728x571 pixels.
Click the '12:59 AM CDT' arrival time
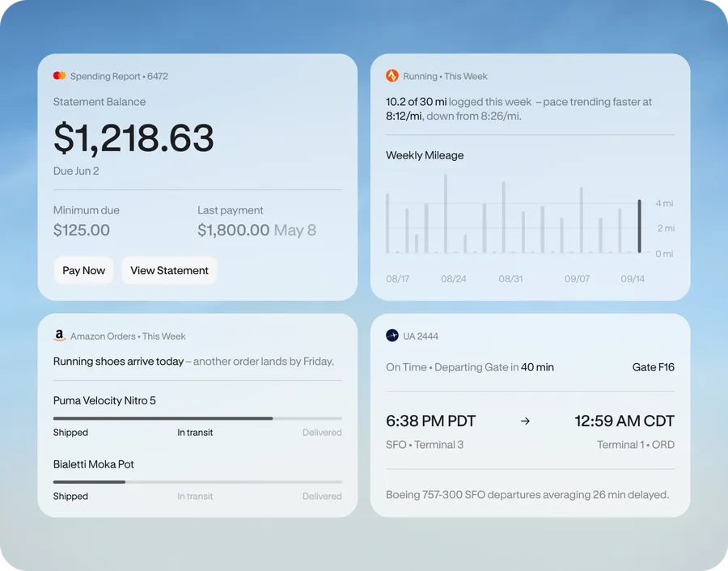click(624, 421)
